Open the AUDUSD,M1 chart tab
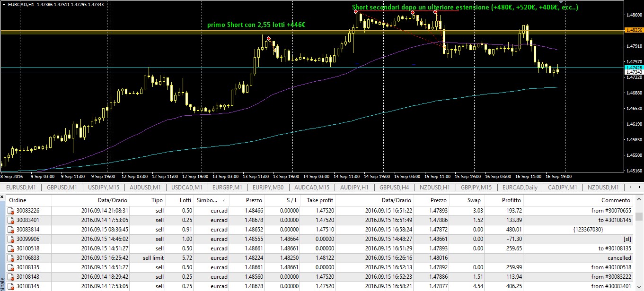 pos(146,188)
